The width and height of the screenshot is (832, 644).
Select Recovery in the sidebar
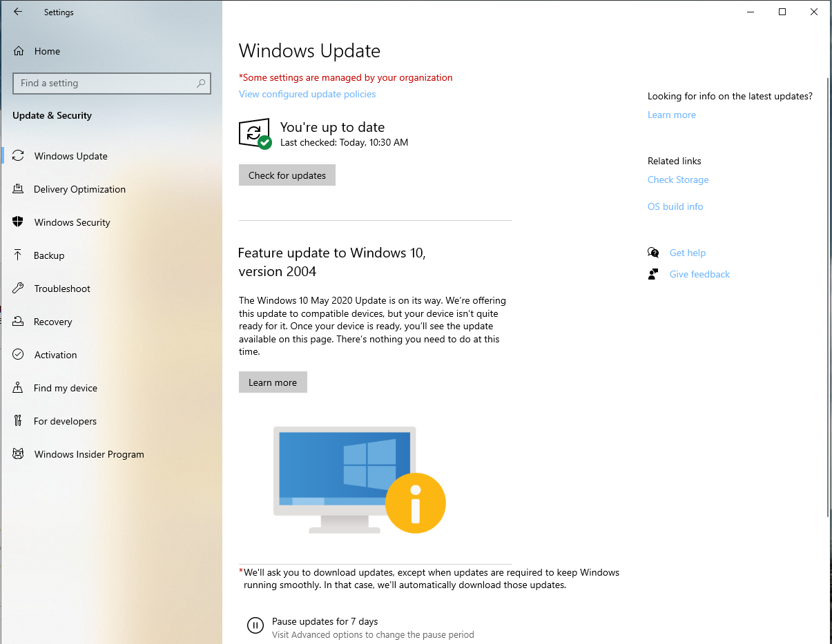coord(111,322)
